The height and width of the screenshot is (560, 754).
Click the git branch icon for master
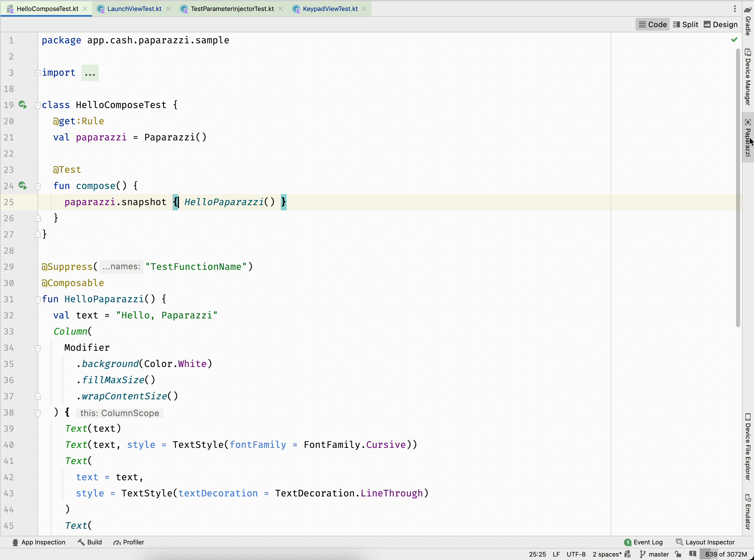[x=642, y=554]
